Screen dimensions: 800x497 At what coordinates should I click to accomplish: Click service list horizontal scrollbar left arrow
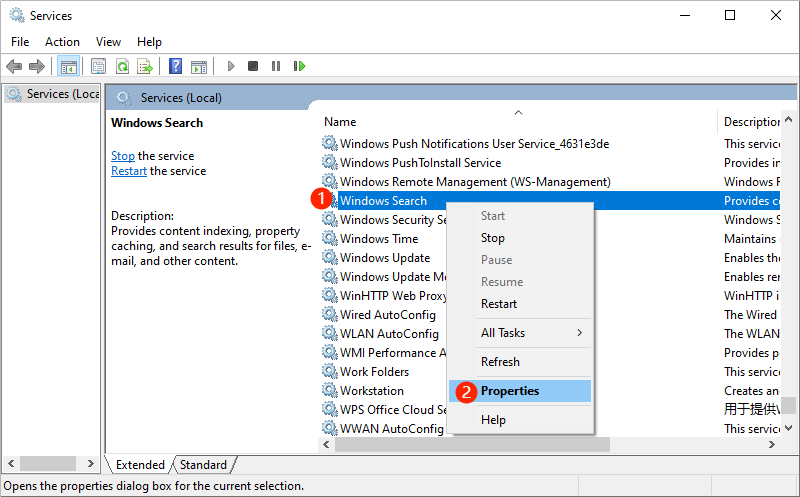(327, 444)
